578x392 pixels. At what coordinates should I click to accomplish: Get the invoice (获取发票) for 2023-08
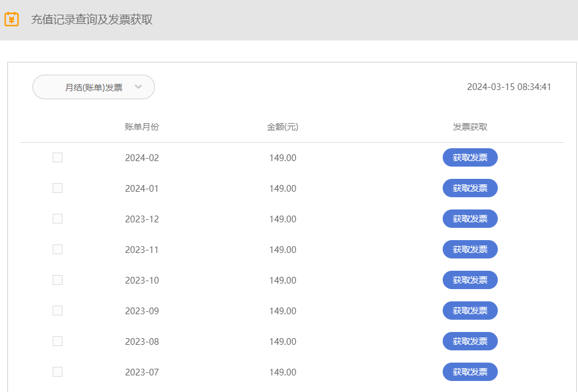[470, 341]
